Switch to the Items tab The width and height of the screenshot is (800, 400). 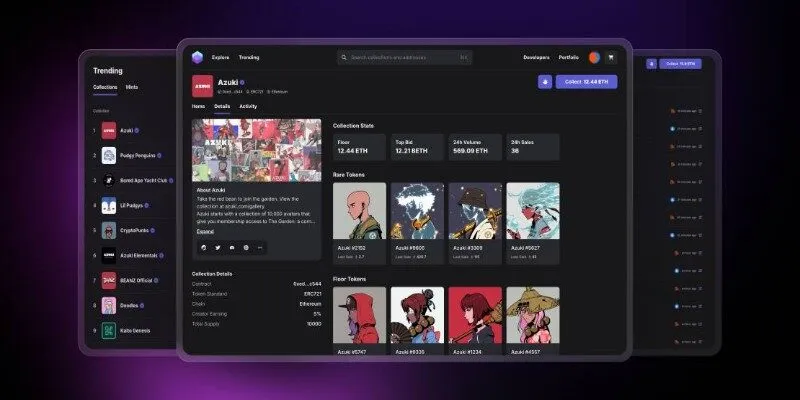(x=198, y=107)
